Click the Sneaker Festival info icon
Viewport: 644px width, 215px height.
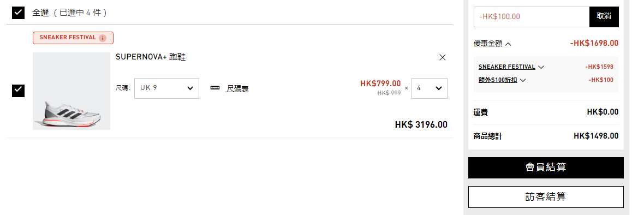click(103, 38)
